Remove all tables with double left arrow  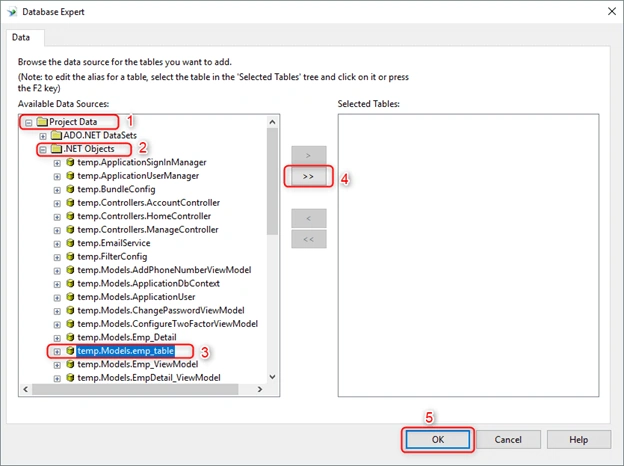[308, 239]
